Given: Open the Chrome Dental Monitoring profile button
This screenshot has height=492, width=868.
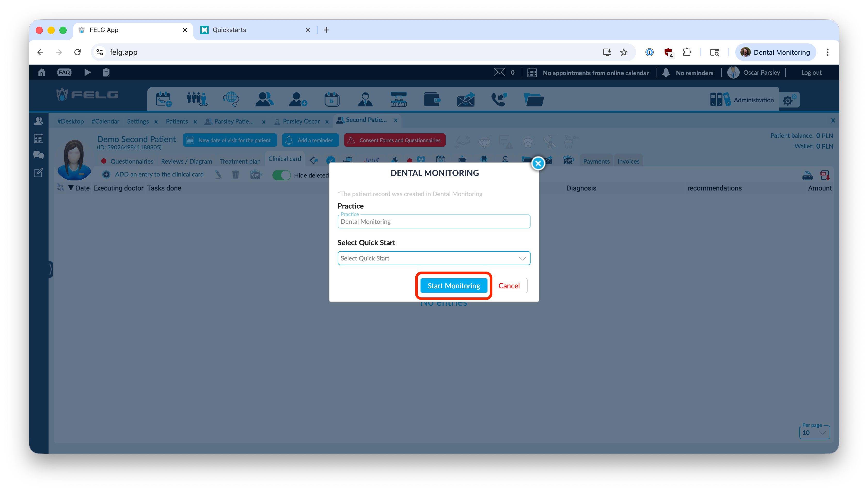Looking at the screenshot, I should click(775, 52).
